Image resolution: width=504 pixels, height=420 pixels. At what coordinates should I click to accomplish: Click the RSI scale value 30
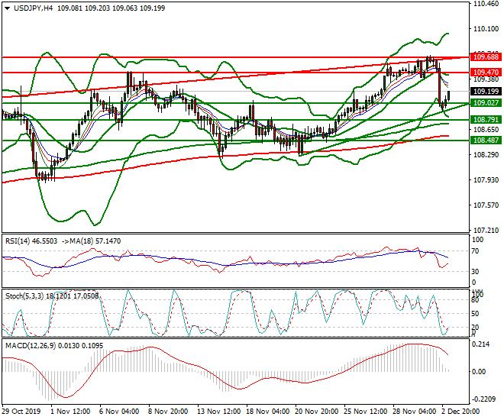click(475, 272)
